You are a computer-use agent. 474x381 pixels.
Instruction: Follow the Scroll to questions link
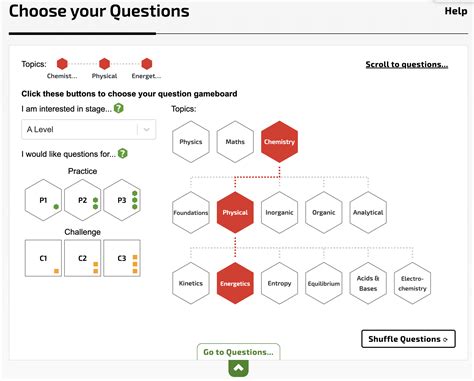tap(407, 64)
